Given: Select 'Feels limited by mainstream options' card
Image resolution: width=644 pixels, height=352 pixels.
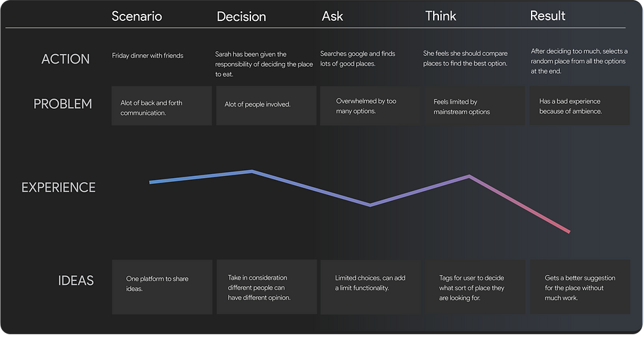Looking at the screenshot, I should coord(474,106).
